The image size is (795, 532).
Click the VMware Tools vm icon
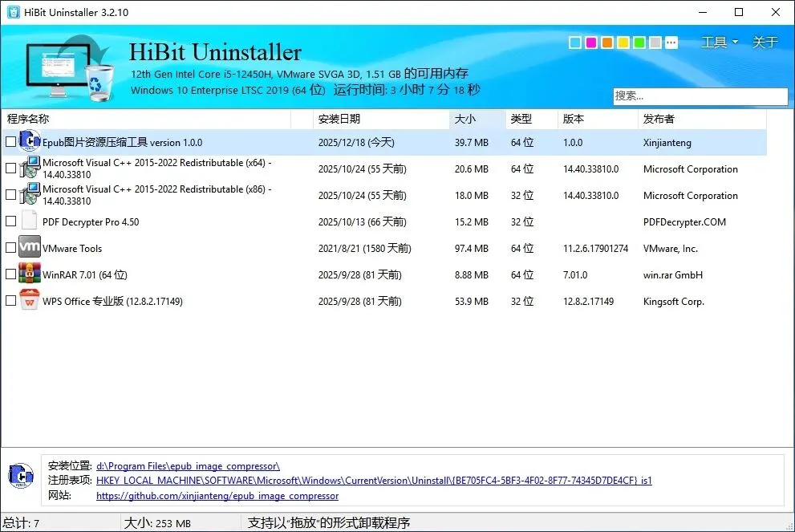(x=30, y=246)
